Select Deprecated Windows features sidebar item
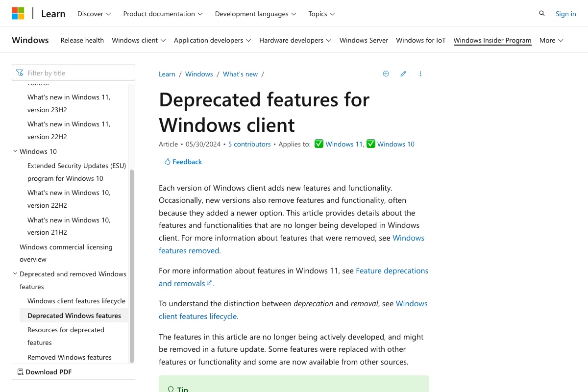Image resolution: width=588 pixels, height=392 pixels. (x=74, y=316)
